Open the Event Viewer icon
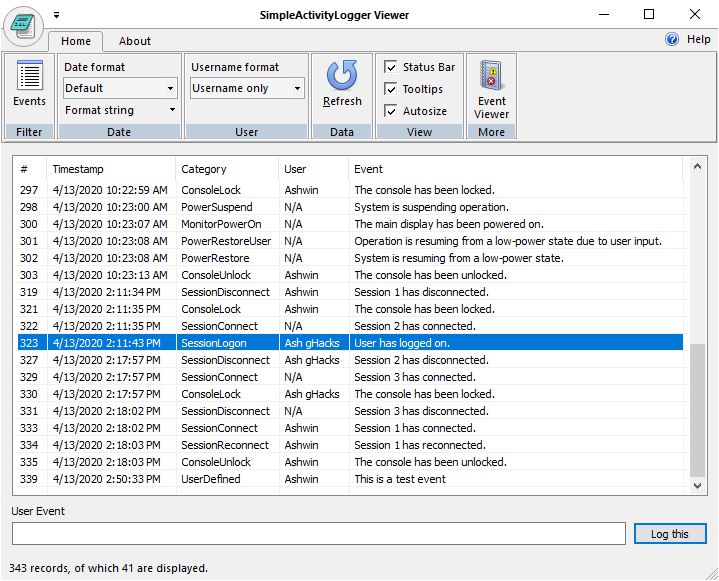719x581 pixels. click(x=491, y=88)
